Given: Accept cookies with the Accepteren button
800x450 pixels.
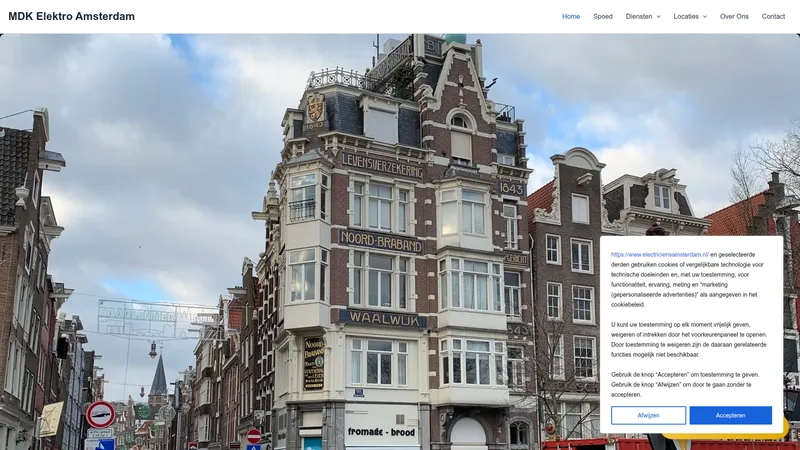Looking at the screenshot, I should 730,415.
